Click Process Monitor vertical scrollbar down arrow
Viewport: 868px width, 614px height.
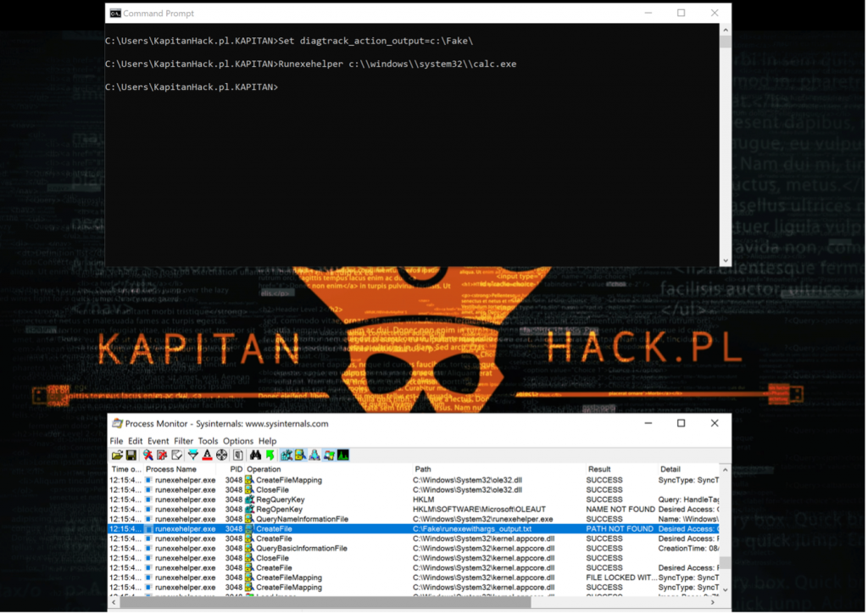[x=726, y=590]
